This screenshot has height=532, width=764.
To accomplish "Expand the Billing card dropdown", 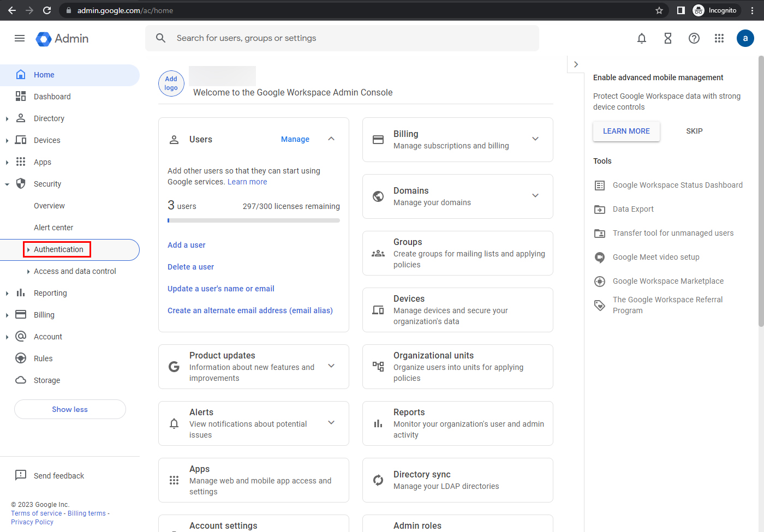I will pyautogui.click(x=535, y=139).
